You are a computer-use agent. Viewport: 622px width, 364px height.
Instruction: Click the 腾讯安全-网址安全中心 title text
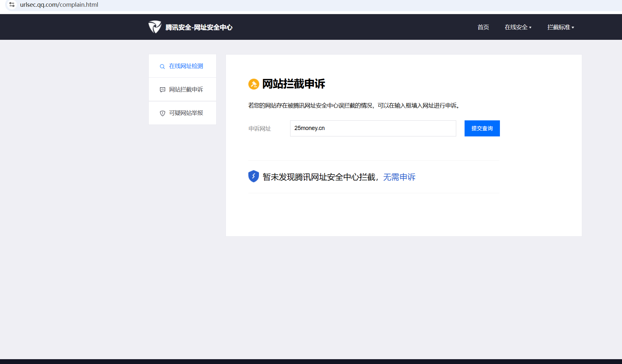pyautogui.click(x=199, y=27)
